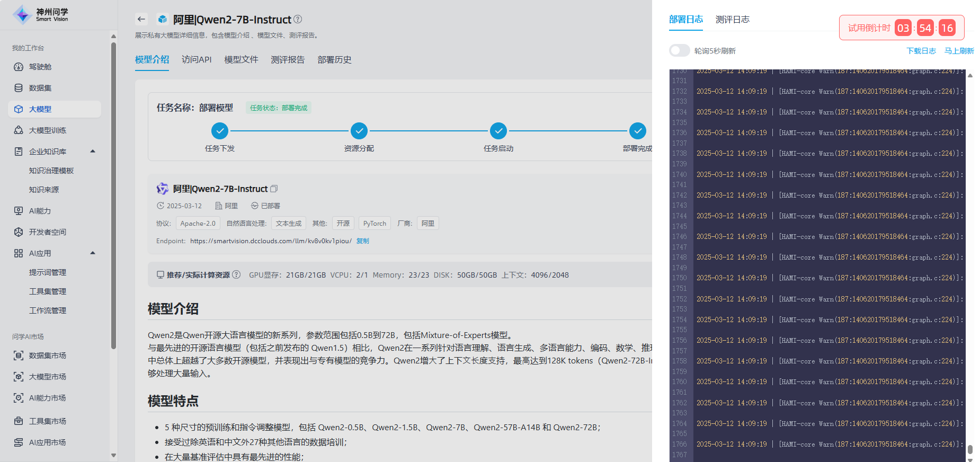This screenshot has width=980, height=462.
Task: Click the 资源分配 progress step circle
Action: coord(359,130)
